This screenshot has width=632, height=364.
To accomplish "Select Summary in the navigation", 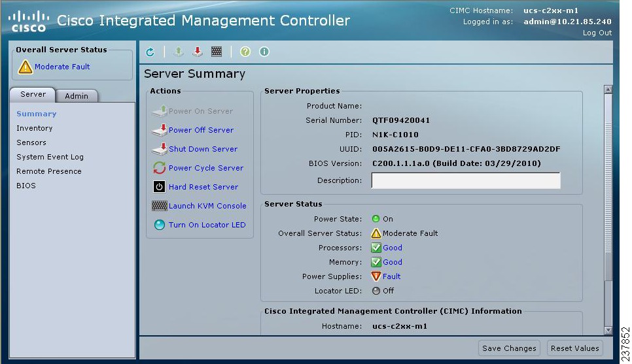I will pyautogui.click(x=36, y=114).
